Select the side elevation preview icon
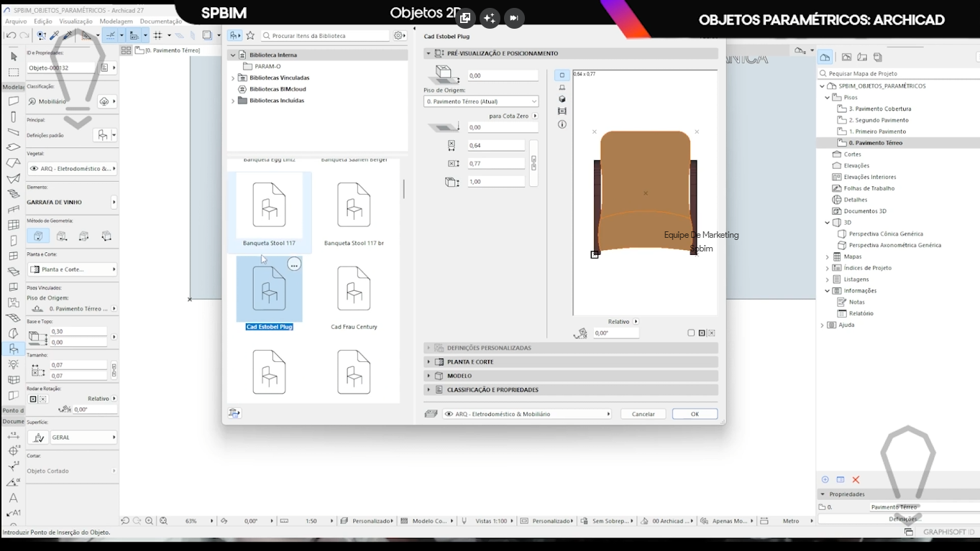 pyautogui.click(x=562, y=88)
